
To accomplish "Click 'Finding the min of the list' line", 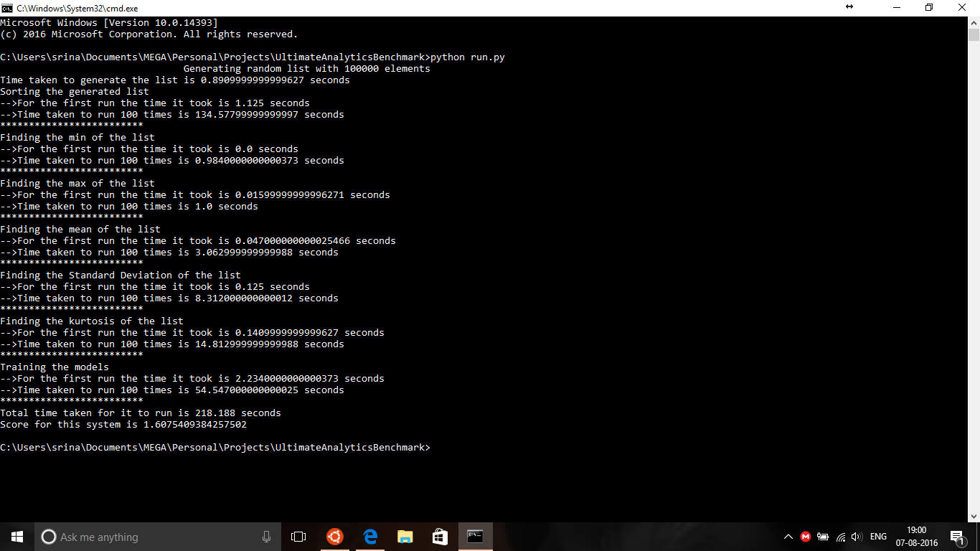I will (x=77, y=138).
